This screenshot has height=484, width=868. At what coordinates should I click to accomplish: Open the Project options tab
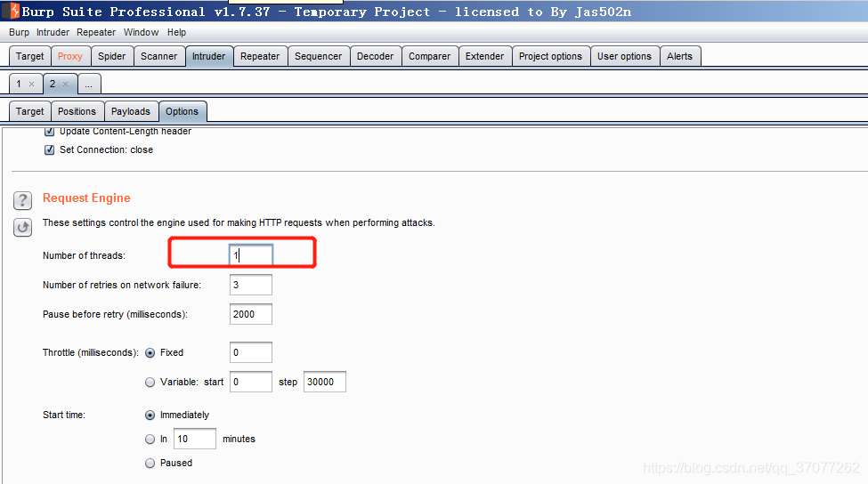551,56
